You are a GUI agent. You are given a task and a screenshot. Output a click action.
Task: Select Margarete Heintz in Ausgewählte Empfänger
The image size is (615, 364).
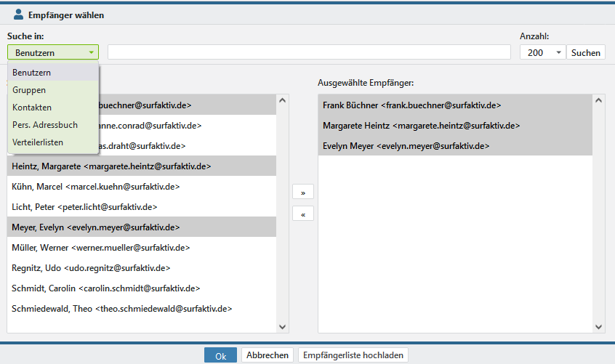421,126
